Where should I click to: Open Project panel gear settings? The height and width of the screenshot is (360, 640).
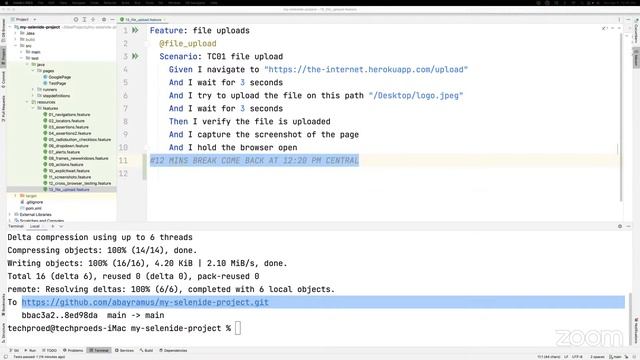click(104, 20)
